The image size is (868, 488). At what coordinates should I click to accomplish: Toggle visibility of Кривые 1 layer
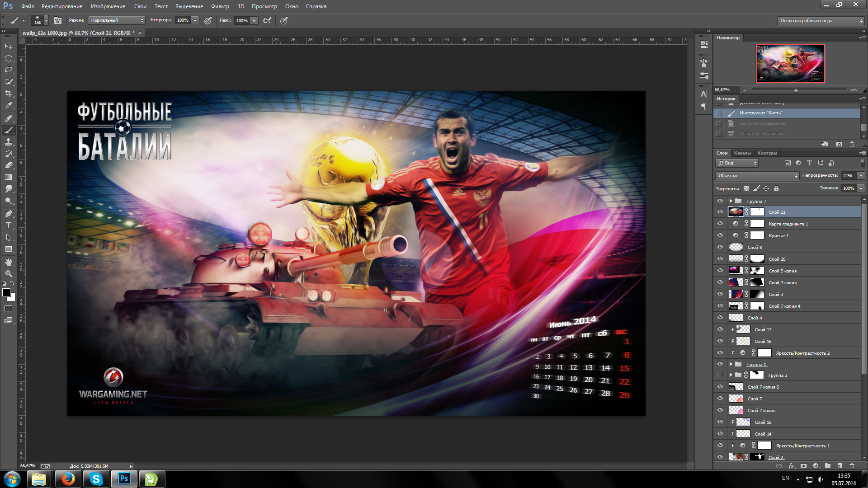(720, 235)
